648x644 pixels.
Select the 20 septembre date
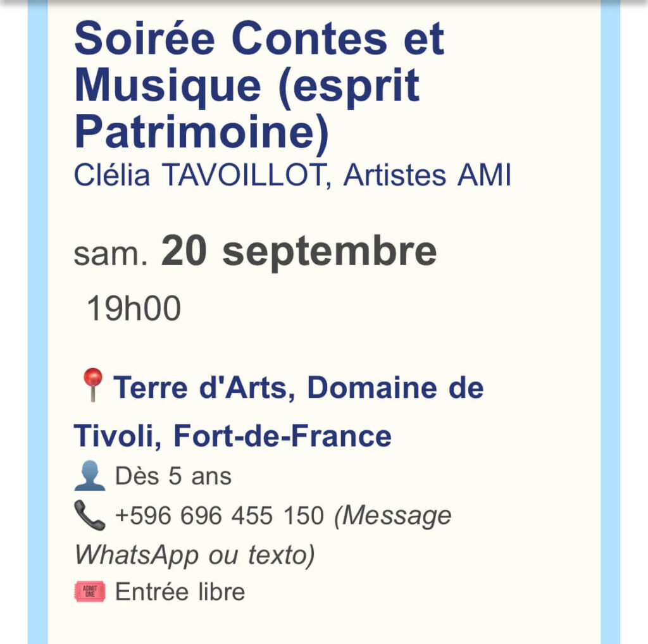tap(299, 251)
